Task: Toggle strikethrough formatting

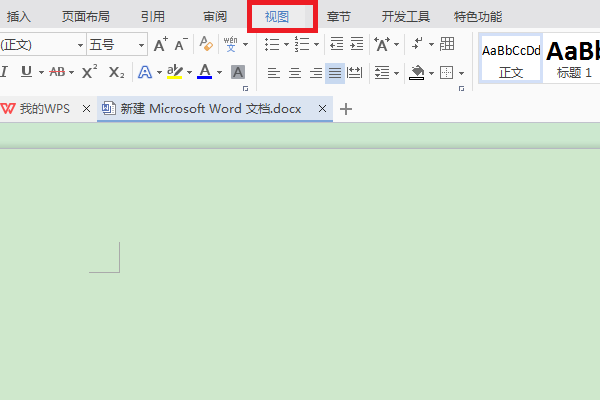Action: pyautogui.click(x=57, y=72)
